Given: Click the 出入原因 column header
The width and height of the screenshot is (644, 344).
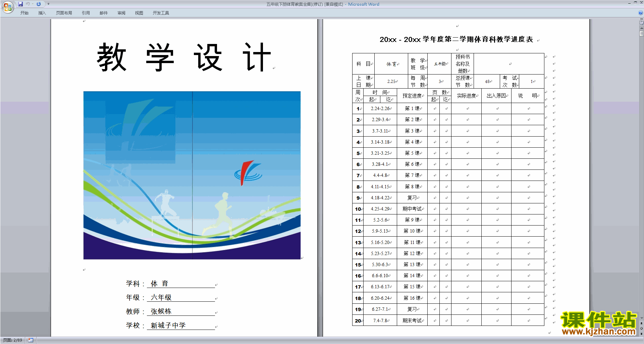Looking at the screenshot, I should coord(496,96).
